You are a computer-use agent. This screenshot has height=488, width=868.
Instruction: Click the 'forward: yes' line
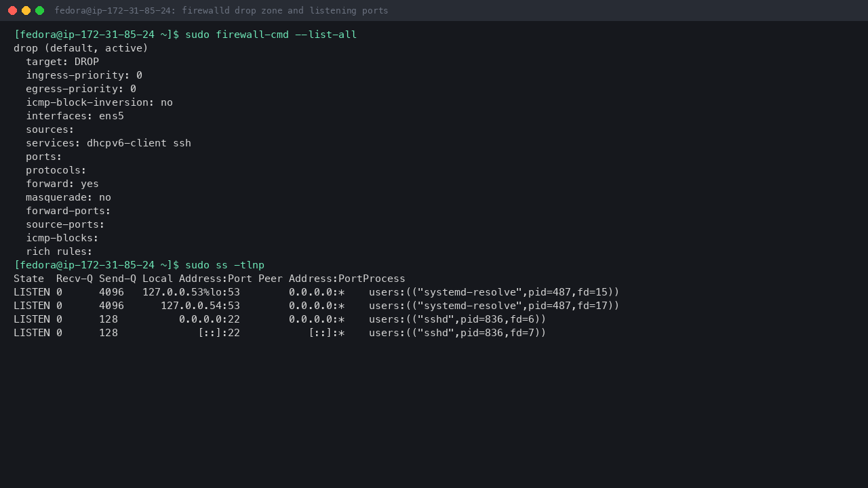click(62, 184)
